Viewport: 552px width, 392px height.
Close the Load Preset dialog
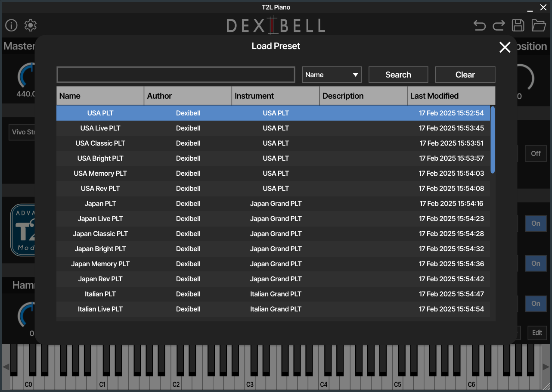click(505, 47)
